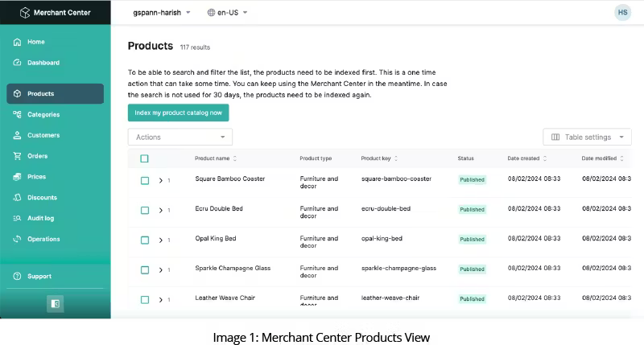
Task: Open the Square Bamboo Coaster product
Action: pyautogui.click(x=230, y=179)
